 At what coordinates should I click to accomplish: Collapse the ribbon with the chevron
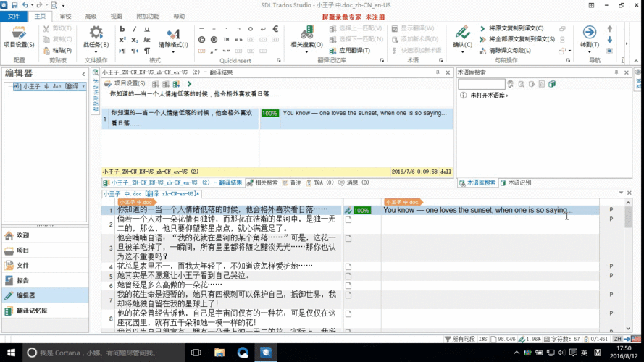coord(636,61)
